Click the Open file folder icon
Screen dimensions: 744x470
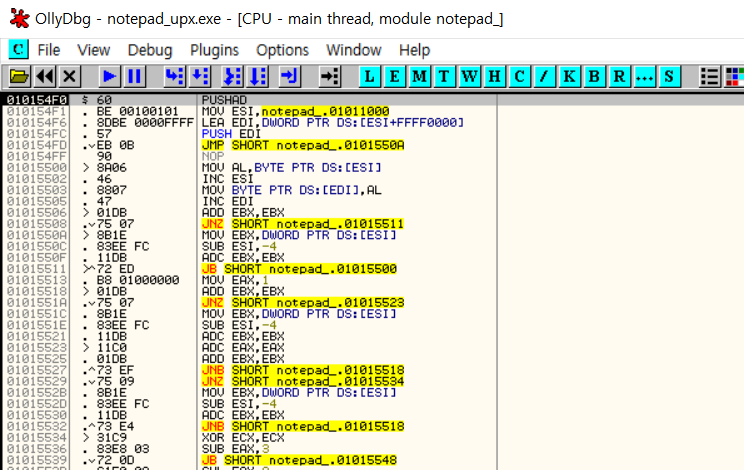[x=19, y=76]
